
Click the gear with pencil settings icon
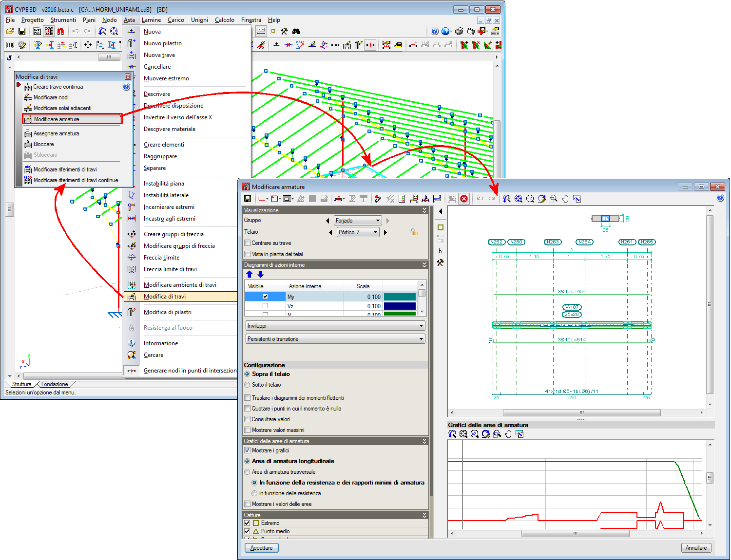click(22, 45)
